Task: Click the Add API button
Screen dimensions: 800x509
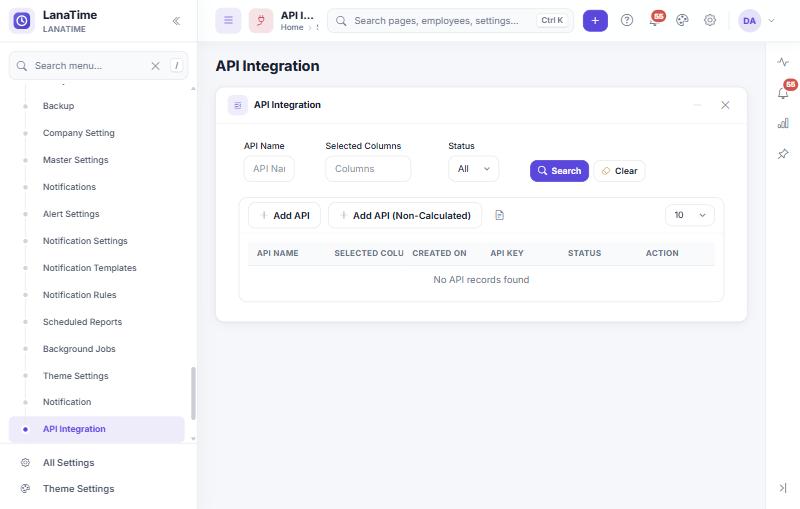Action: pyautogui.click(x=284, y=215)
